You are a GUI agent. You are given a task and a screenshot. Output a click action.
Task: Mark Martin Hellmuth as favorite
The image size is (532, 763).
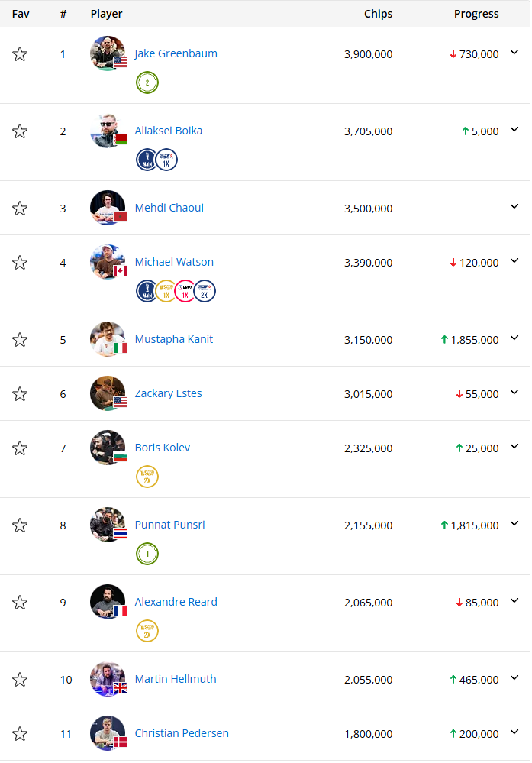pos(20,680)
